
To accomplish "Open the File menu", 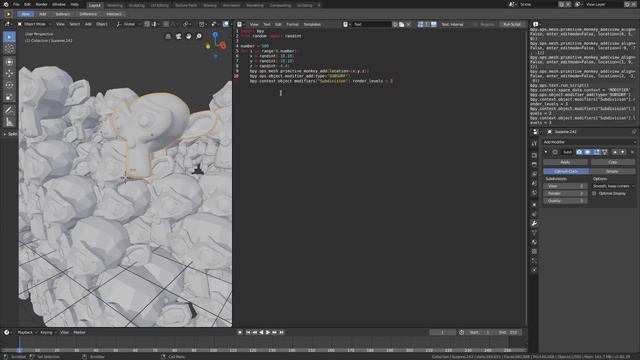I will click(x=16, y=4).
